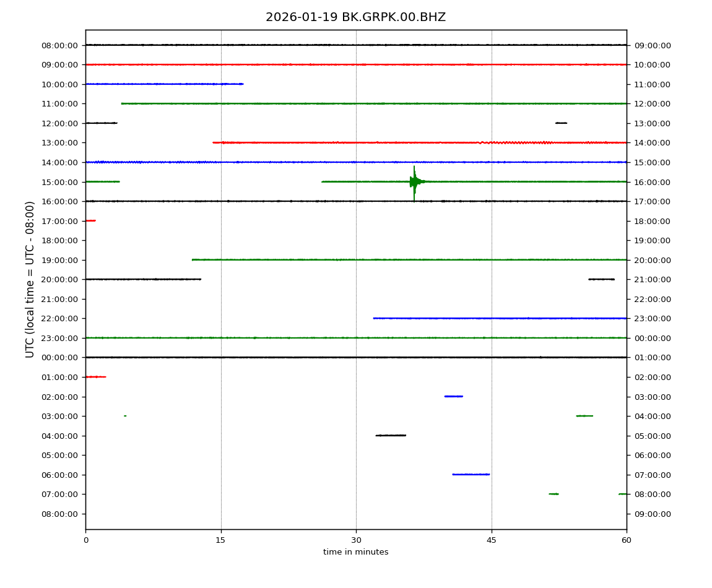This screenshot has height=588, width=712.
Task: Click short black segment in 04:00 row
Action: pos(391,435)
